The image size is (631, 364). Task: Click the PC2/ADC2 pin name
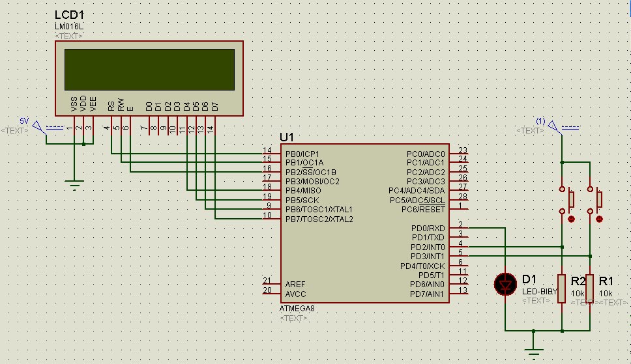pos(426,172)
